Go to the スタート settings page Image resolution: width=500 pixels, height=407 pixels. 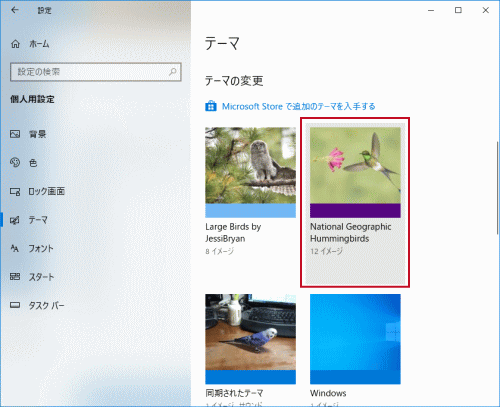[41, 277]
